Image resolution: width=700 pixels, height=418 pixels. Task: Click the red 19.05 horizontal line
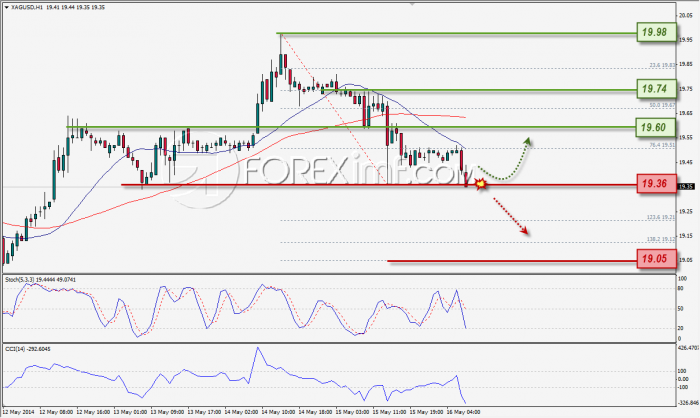pyautogui.click(x=512, y=261)
